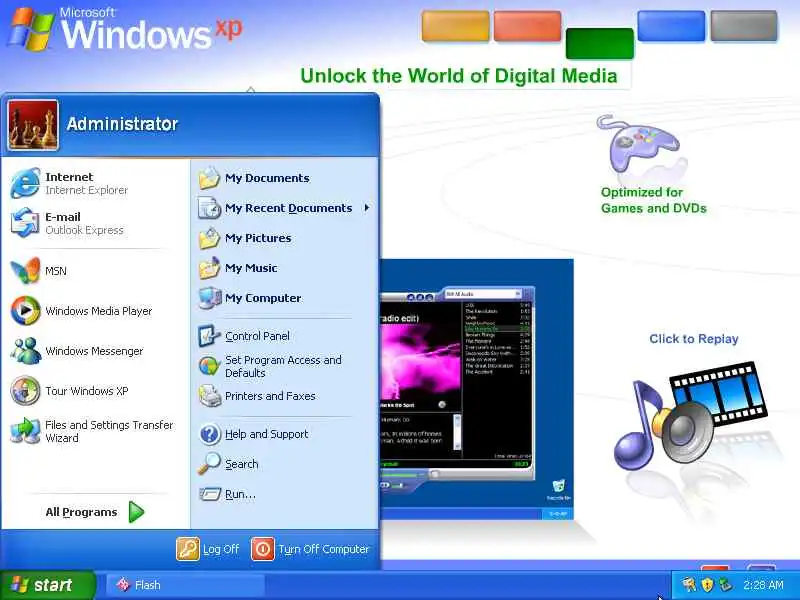Open My Computer icon

pyautogui.click(x=209, y=298)
